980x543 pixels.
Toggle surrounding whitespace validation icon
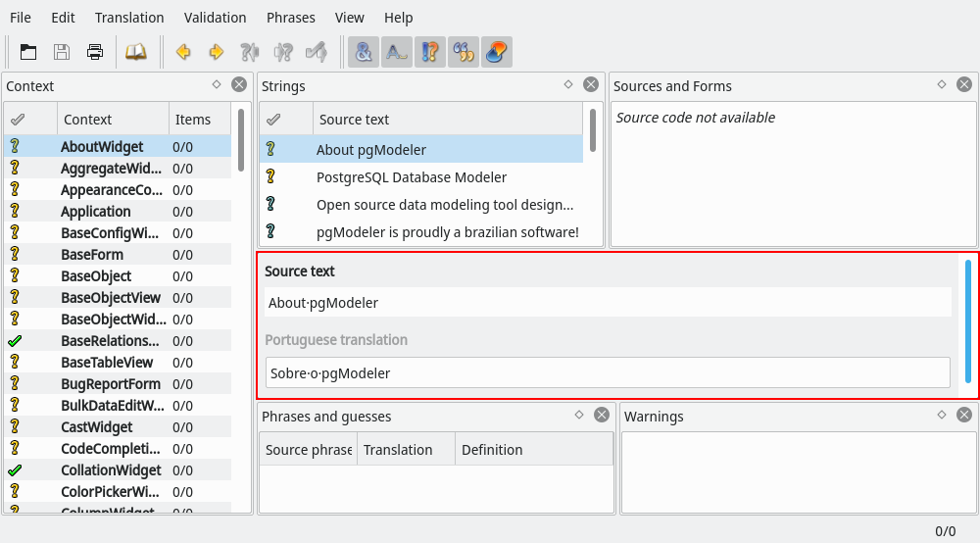(397, 52)
